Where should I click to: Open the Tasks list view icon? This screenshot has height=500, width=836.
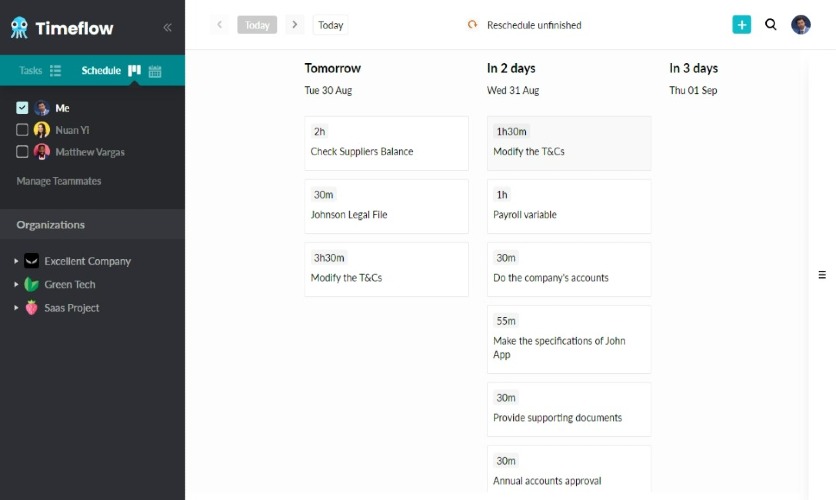coord(55,70)
